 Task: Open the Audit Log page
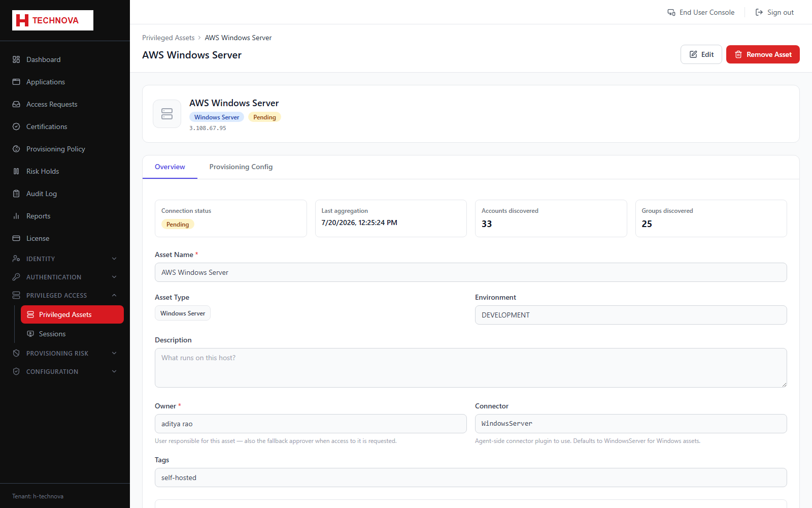point(65,194)
